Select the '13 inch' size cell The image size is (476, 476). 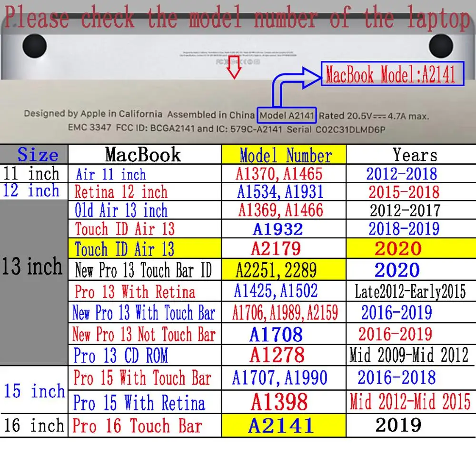coord(33,283)
